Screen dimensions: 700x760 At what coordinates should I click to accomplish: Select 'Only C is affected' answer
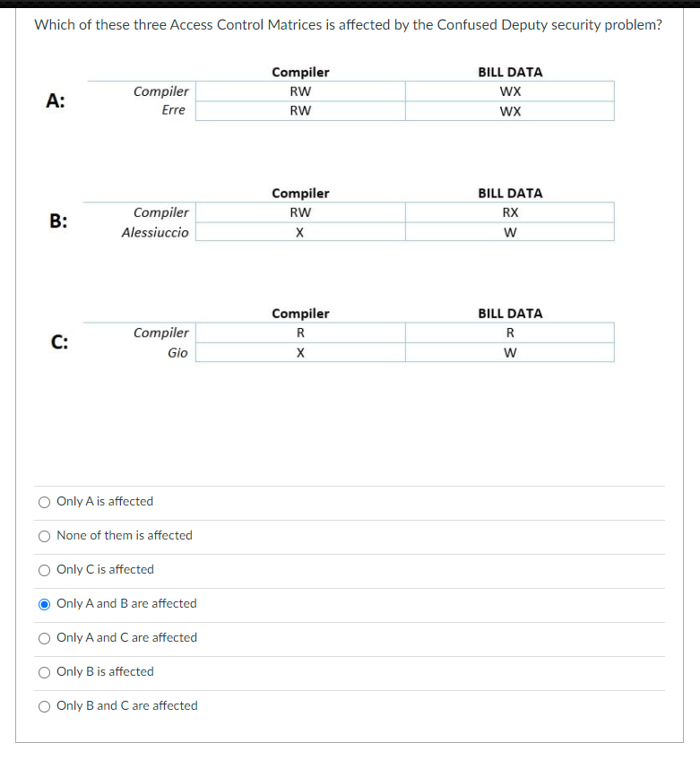tap(44, 570)
